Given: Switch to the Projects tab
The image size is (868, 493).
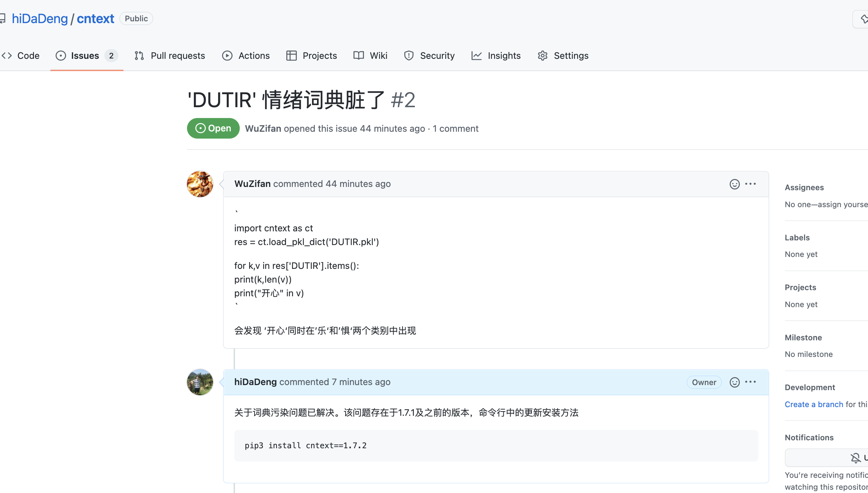Looking at the screenshot, I should (311, 56).
